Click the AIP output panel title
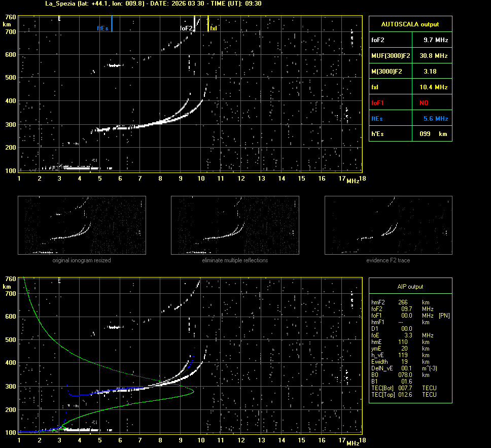491x448 pixels. pos(410,287)
